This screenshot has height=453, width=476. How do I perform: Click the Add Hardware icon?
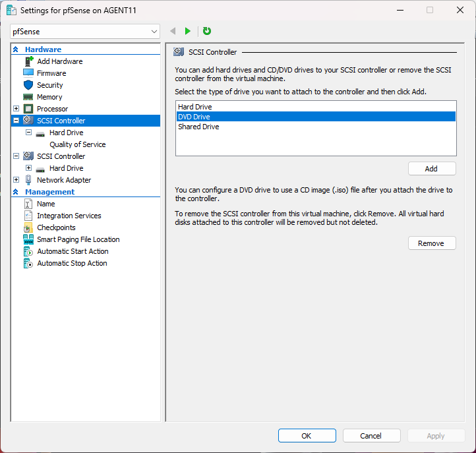pyautogui.click(x=28, y=61)
